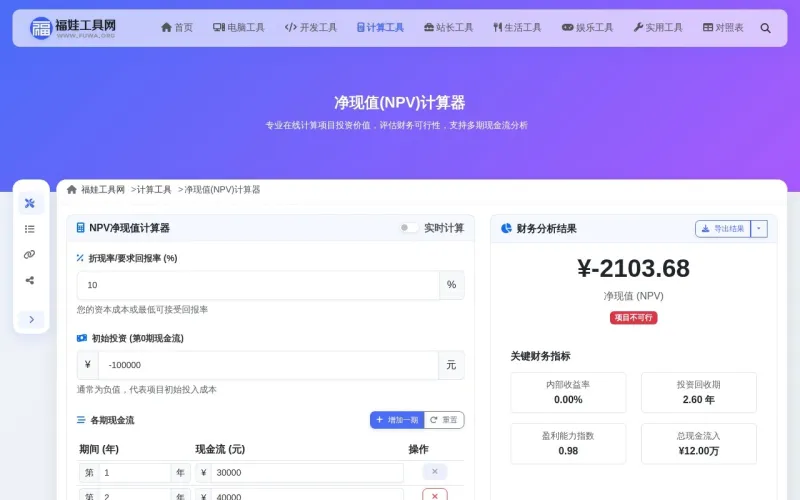Remove the year 1 cash flow row
This screenshot has width=800, height=500.
click(435, 471)
